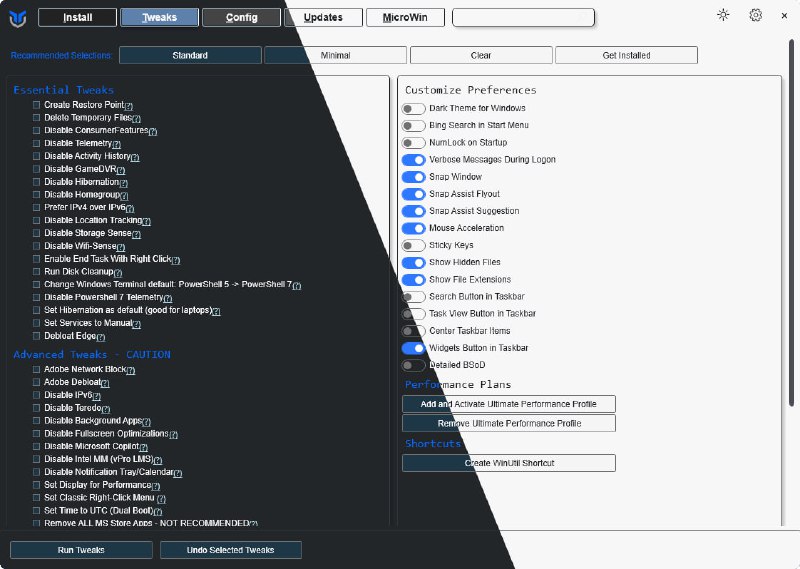Viewport: 800px width, 569px height.
Task: Enable Dark Theme for Windows toggle
Action: [x=413, y=108]
